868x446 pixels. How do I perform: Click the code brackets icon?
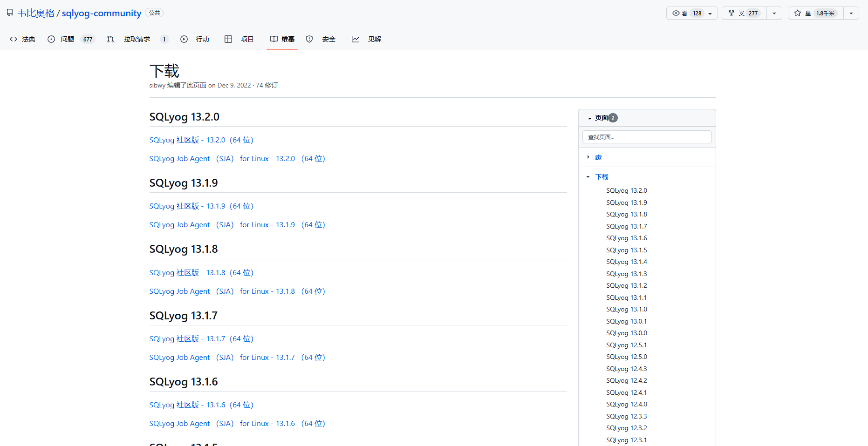pyautogui.click(x=14, y=39)
